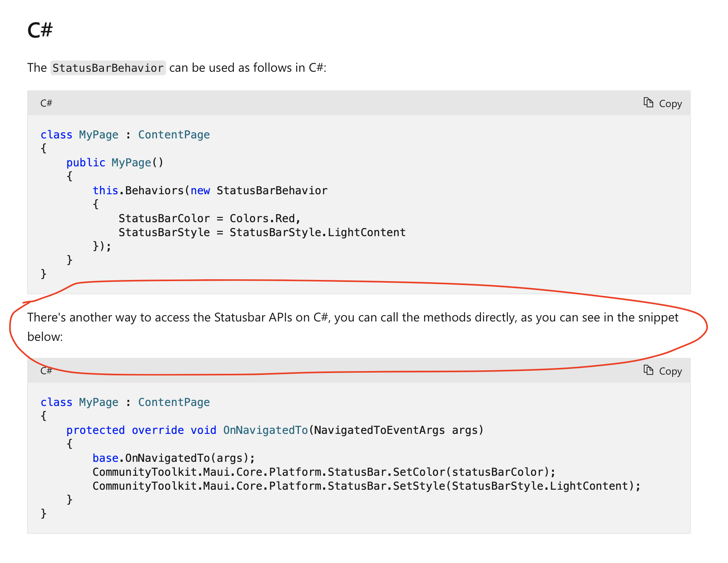Select the C# label on the second code block
The height and width of the screenshot is (563, 728).
(46, 371)
